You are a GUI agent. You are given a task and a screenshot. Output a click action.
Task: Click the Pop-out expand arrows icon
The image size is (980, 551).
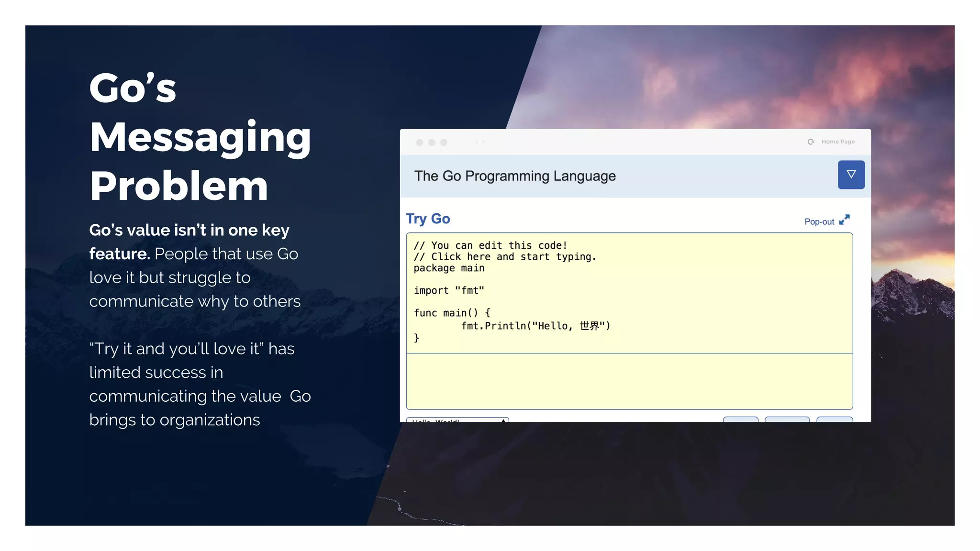point(845,220)
